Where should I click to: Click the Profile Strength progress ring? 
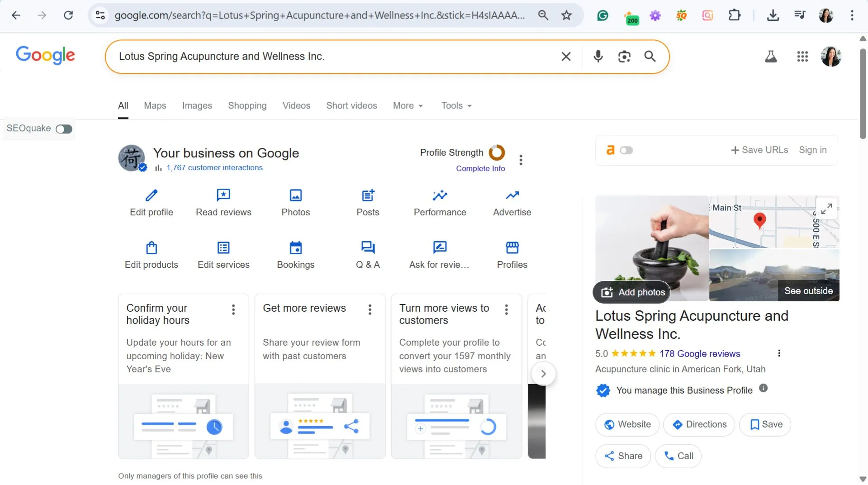pos(497,153)
